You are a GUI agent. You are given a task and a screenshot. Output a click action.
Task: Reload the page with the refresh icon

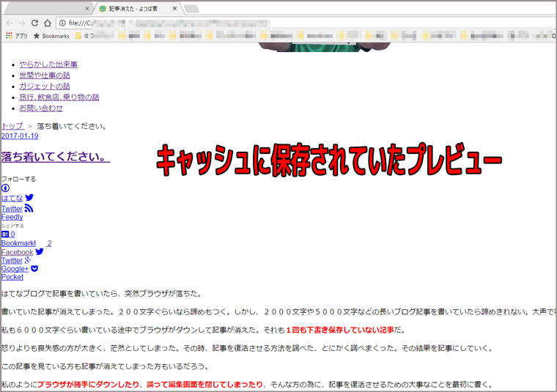point(34,23)
